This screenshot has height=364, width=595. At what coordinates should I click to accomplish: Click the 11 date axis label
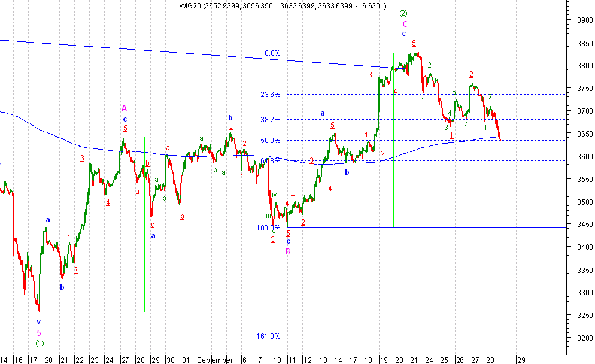(x=292, y=360)
